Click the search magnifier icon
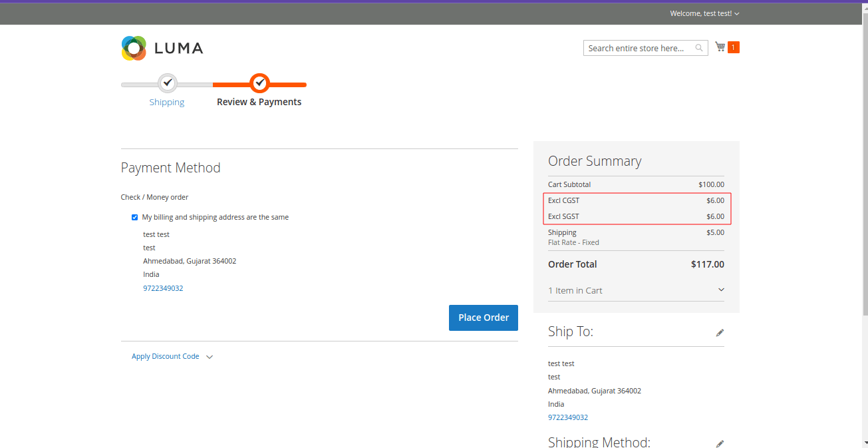868x448 pixels. tap(698, 48)
